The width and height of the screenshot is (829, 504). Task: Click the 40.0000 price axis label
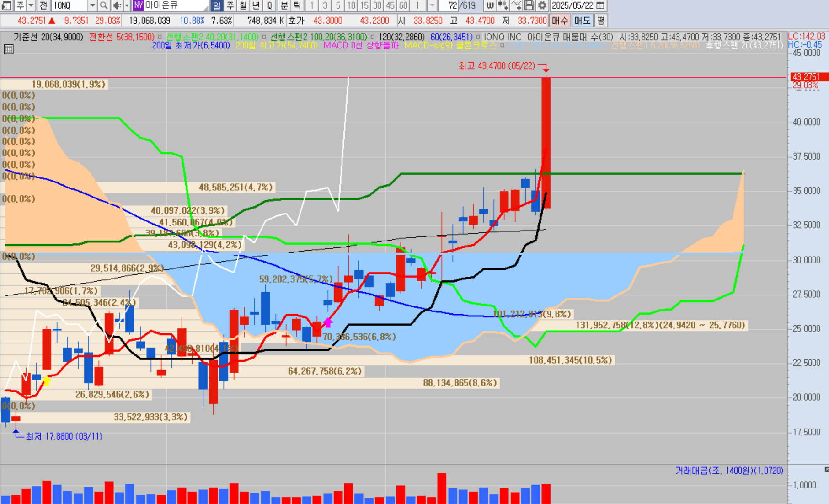click(807, 122)
